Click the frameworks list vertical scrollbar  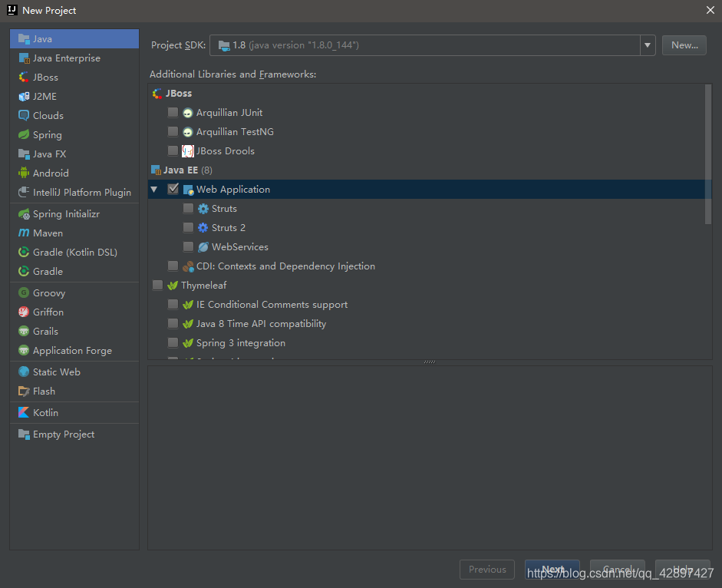pos(708,154)
